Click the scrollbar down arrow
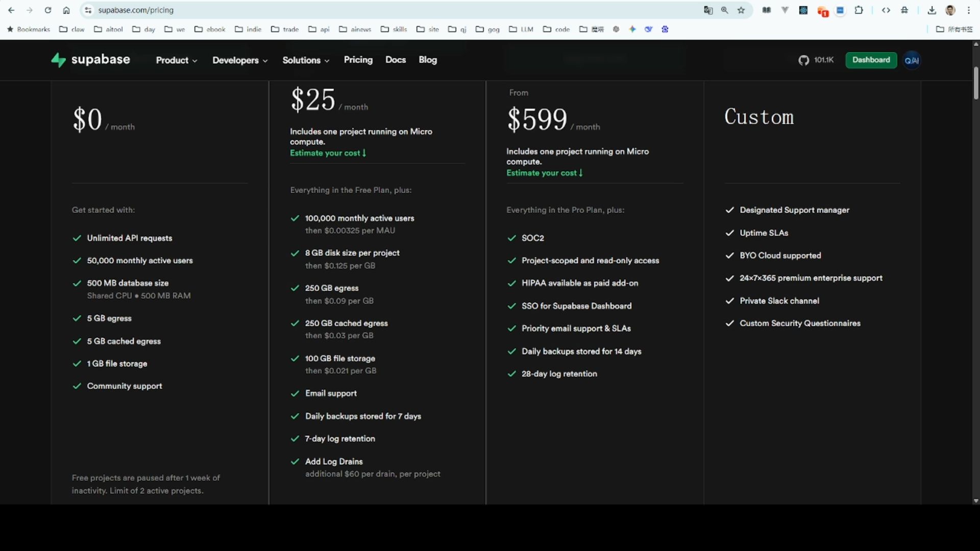 pos(976,501)
